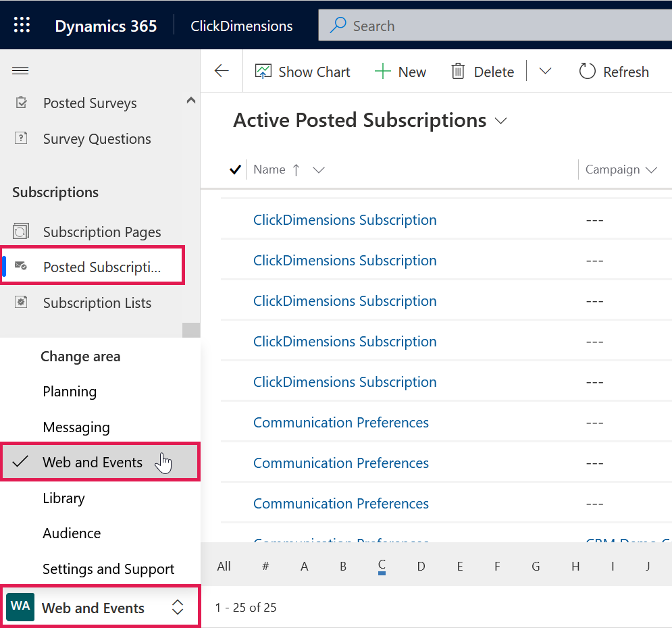Open Subscription Pages in the sidebar
This screenshot has width=672, height=628.
tap(102, 232)
